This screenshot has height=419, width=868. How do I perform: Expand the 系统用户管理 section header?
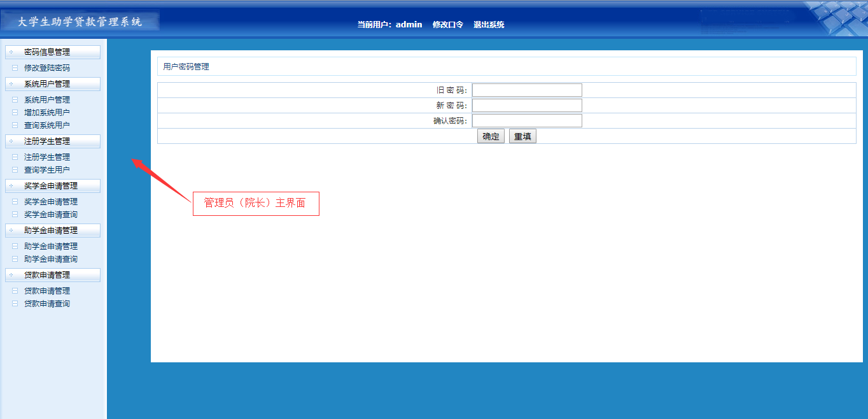click(x=52, y=84)
